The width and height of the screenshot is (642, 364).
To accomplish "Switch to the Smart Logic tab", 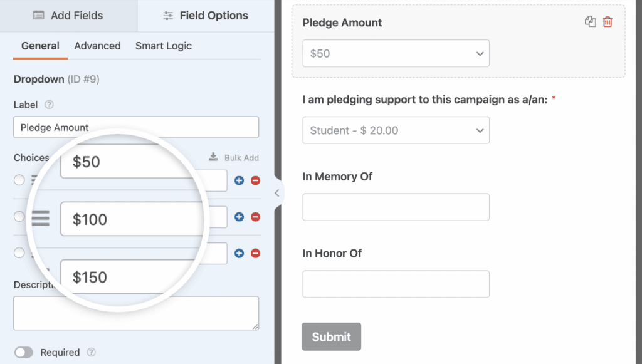I will tap(164, 46).
